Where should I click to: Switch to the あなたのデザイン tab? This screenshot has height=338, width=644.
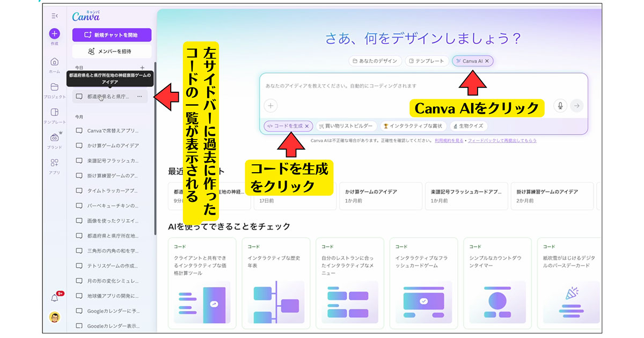point(376,61)
